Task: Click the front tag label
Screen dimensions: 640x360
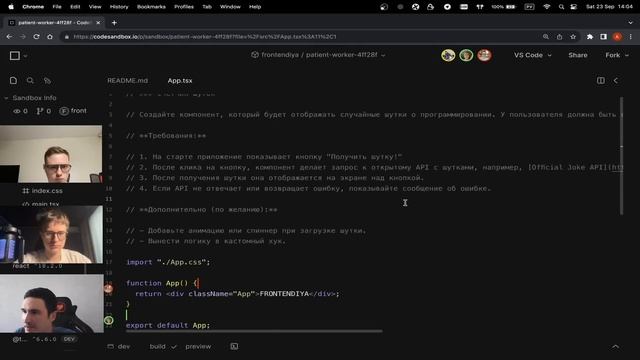Action: [x=73, y=111]
